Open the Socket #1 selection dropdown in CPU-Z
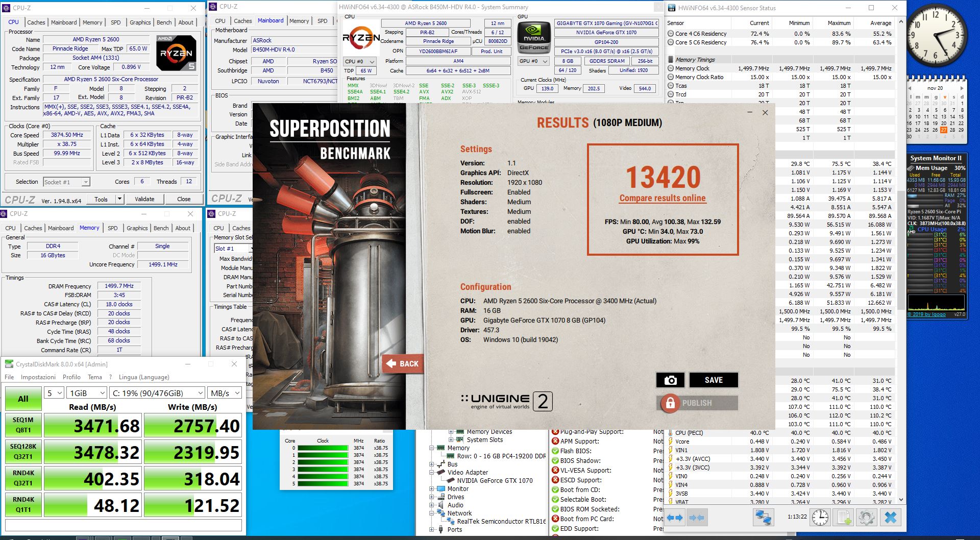 pos(66,182)
